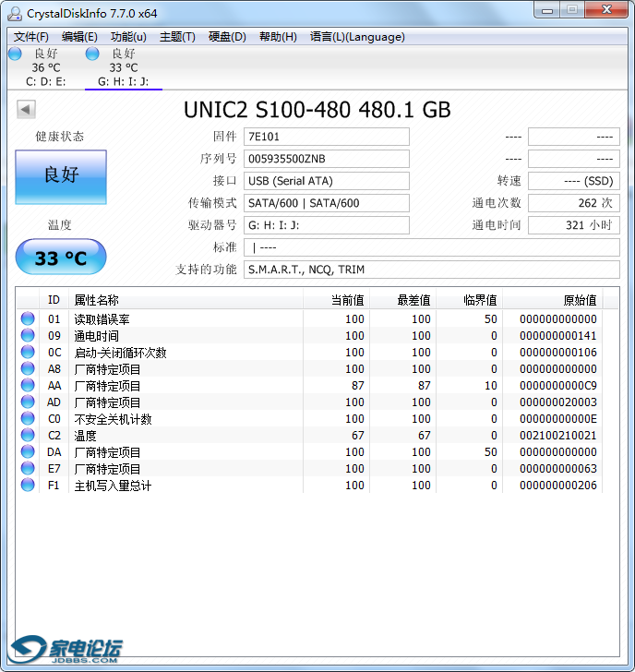Click status orb for attribute E7
The height and width of the screenshot is (672, 635).
click(28, 468)
